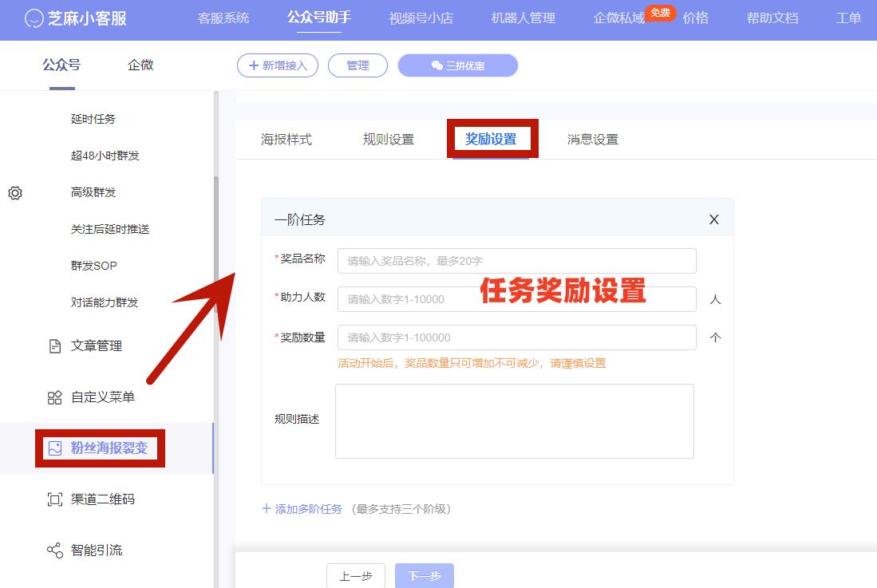Click the 下一步 button
877x588 pixels.
click(424, 575)
